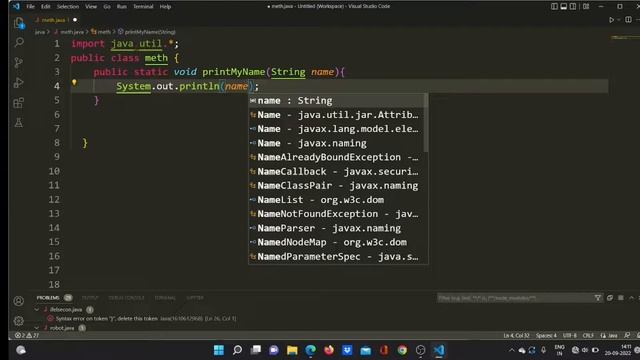
Task: Toggle the primary sidebar layout icon
Action: (x=554, y=7)
